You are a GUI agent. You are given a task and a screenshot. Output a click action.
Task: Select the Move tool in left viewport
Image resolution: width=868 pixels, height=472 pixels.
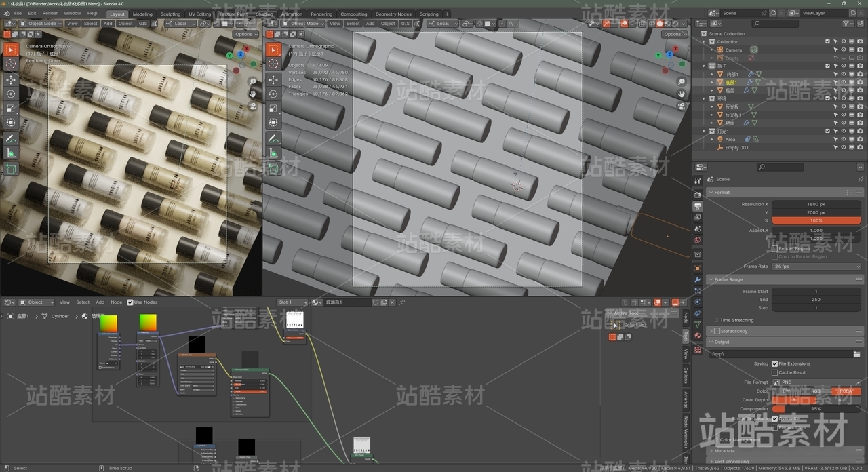point(11,79)
